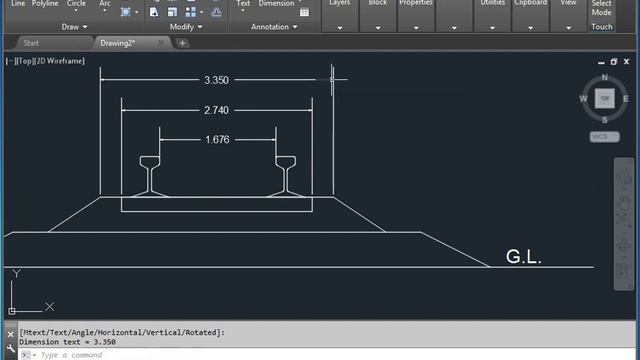The width and height of the screenshot is (640, 360).
Task: Close the command line window
Action: (11, 335)
